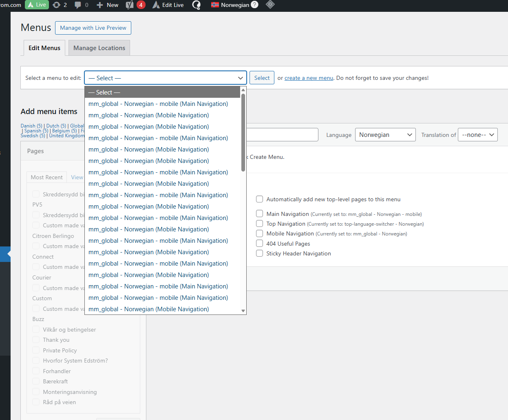Image resolution: width=508 pixels, height=420 pixels.
Task: Enable Automatically add new top-level pages checkbox
Action: point(259,199)
